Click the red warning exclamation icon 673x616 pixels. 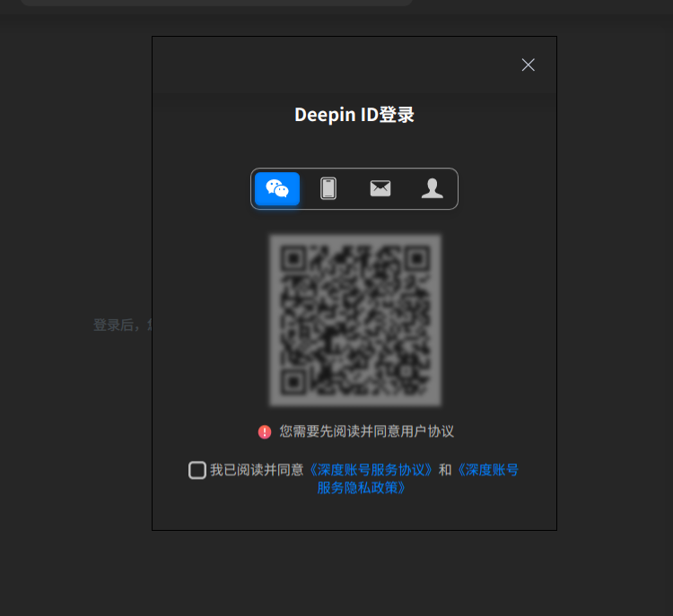(265, 432)
